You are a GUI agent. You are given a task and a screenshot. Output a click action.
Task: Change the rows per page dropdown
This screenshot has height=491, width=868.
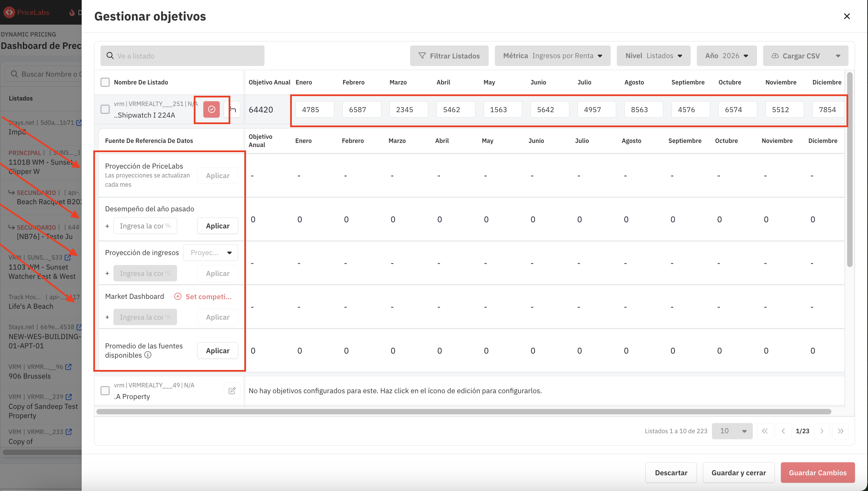tap(732, 431)
